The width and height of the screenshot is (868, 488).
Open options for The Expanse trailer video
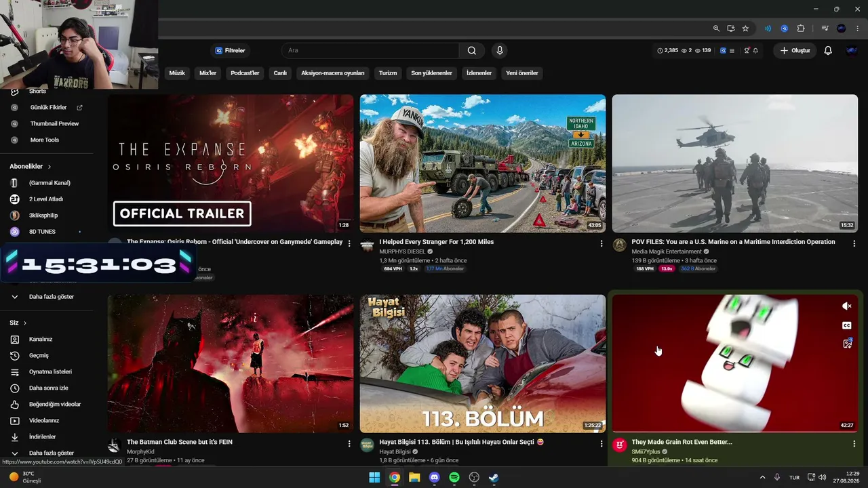click(349, 243)
